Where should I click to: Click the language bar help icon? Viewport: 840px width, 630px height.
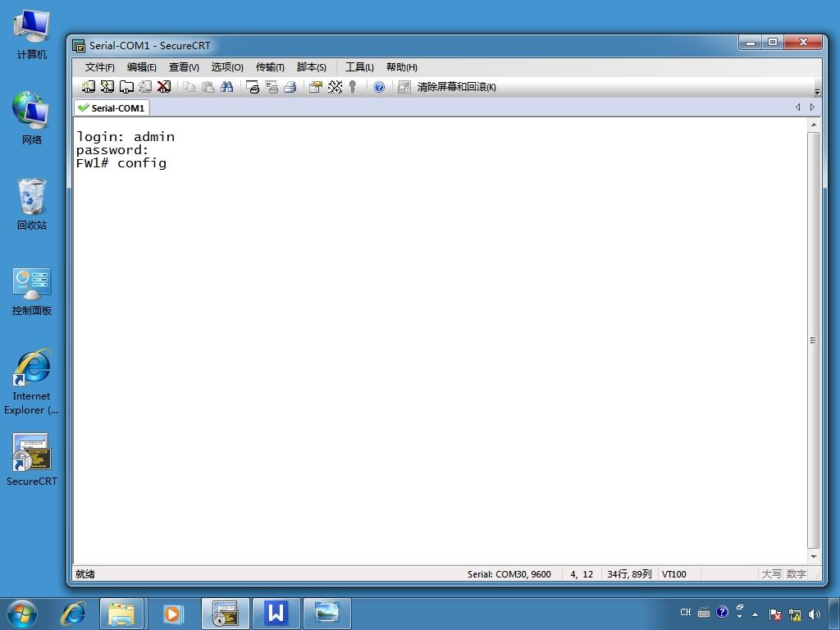[722, 612]
